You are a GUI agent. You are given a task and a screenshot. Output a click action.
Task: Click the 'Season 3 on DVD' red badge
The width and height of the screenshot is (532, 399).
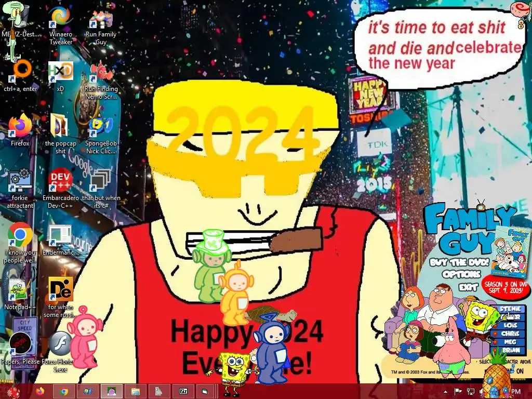506,287
